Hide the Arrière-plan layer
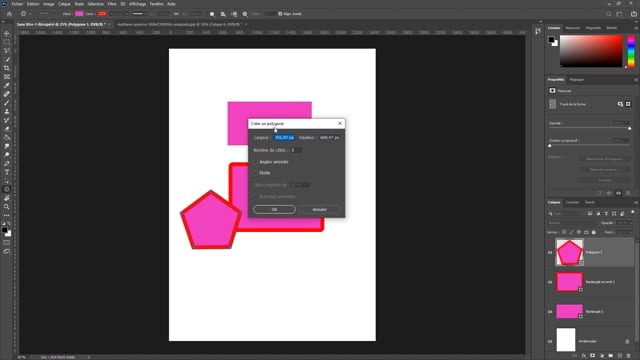The height and width of the screenshot is (360, 640). (550, 341)
